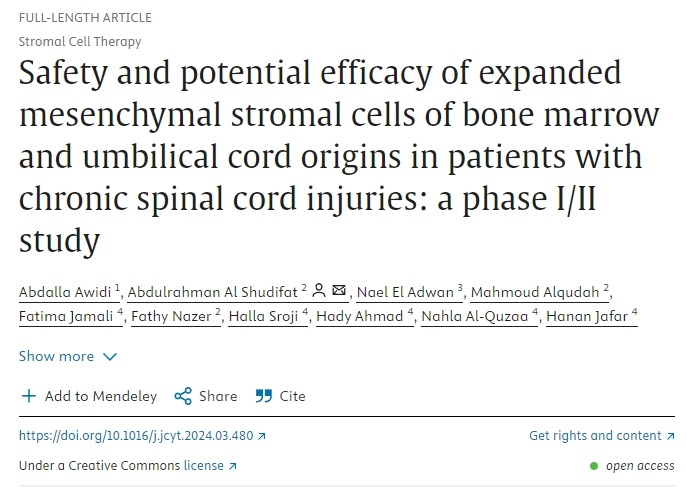
Task: Click the Share network icon
Action: 183,396
